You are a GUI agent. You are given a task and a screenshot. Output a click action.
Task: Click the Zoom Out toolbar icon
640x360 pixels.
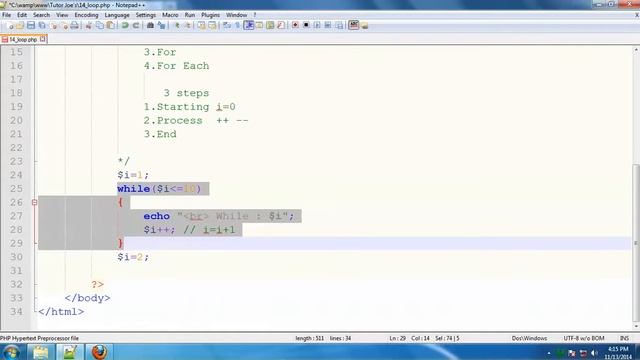click(x=188, y=25)
